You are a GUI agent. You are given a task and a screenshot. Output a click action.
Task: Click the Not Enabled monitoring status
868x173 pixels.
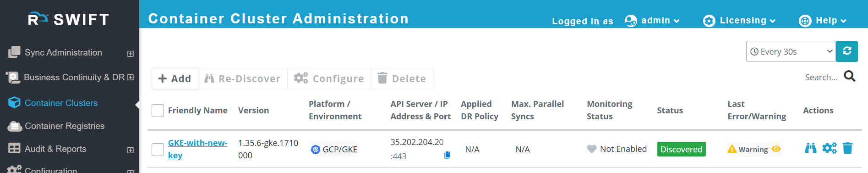click(x=617, y=149)
